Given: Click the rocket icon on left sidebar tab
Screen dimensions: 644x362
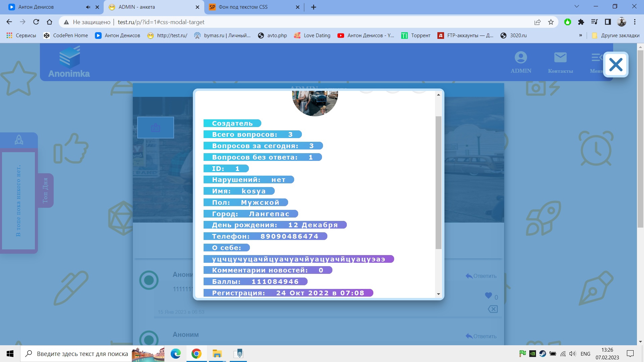Looking at the screenshot, I should [x=19, y=140].
